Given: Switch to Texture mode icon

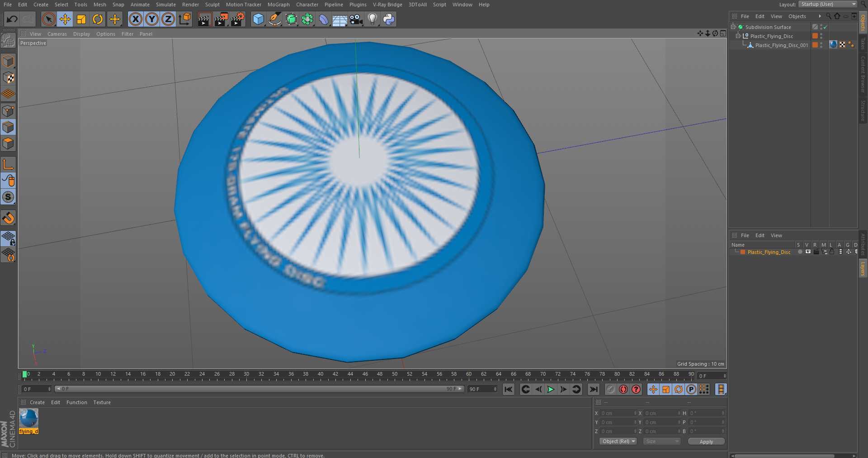Looking at the screenshot, I should [8, 77].
